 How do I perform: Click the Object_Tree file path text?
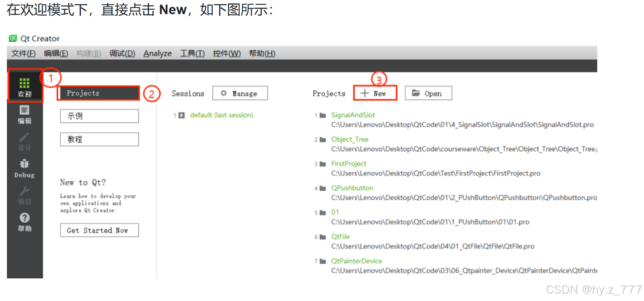click(x=464, y=149)
